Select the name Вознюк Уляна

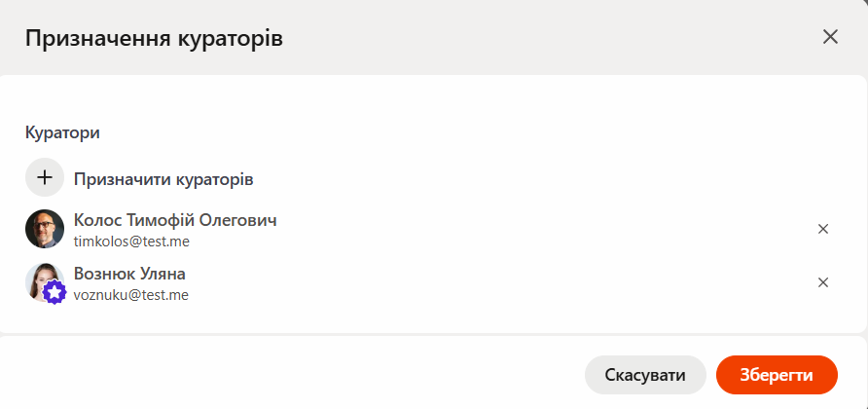coord(129,274)
